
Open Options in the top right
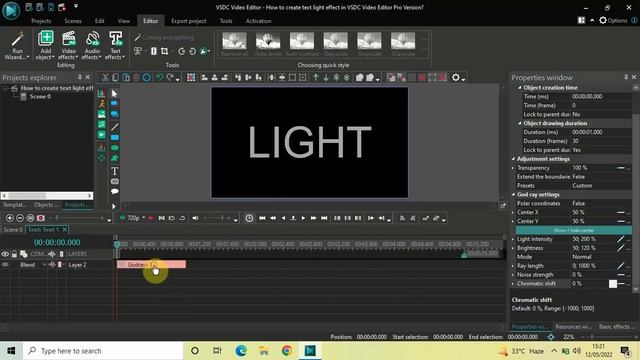(613, 20)
